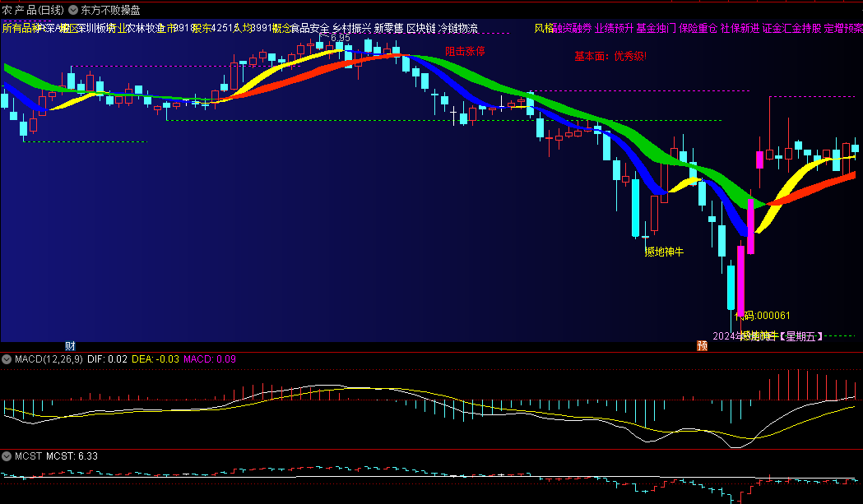Click the MCST: 6.33 value
Image resolution: width=863 pixels, height=504 pixels.
pos(72,456)
